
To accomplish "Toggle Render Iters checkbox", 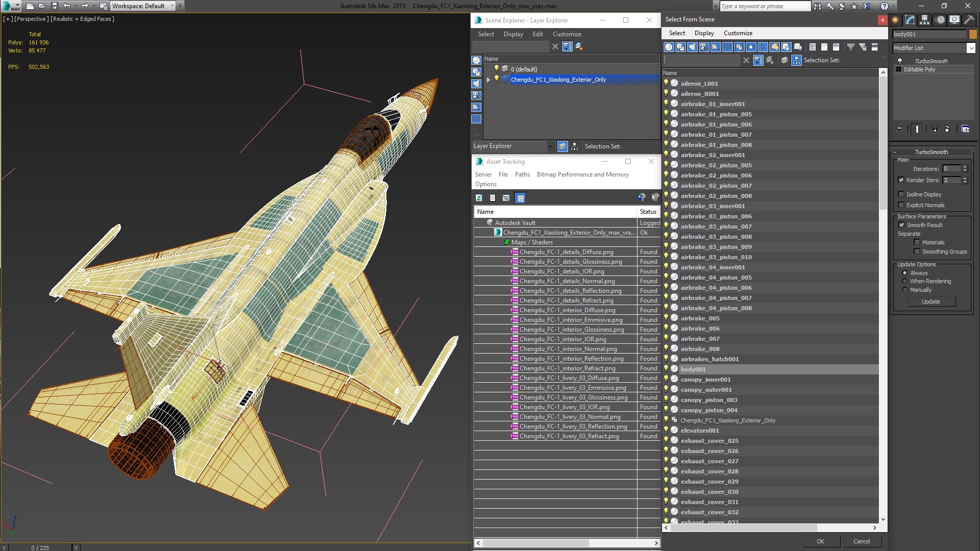I will pos(901,180).
